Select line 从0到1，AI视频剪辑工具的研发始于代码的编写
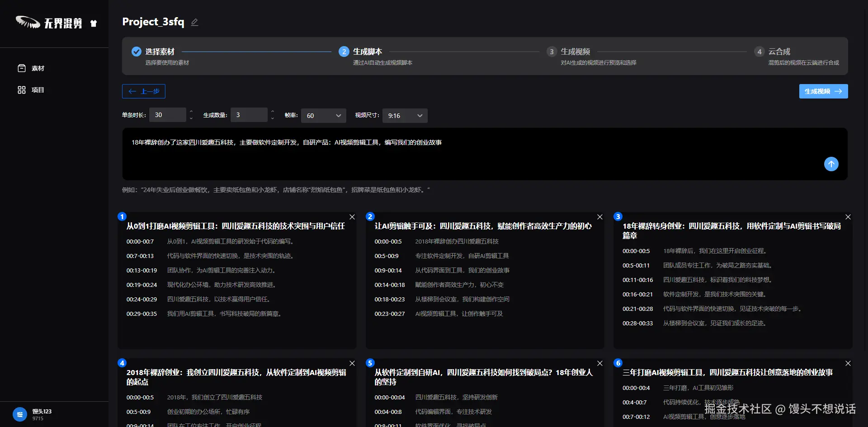Image resolution: width=868 pixels, height=427 pixels. click(x=231, y=242)
